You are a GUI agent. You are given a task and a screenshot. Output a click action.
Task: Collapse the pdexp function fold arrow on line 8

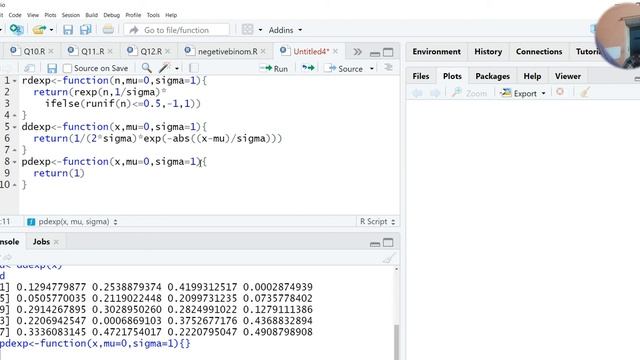15,162
